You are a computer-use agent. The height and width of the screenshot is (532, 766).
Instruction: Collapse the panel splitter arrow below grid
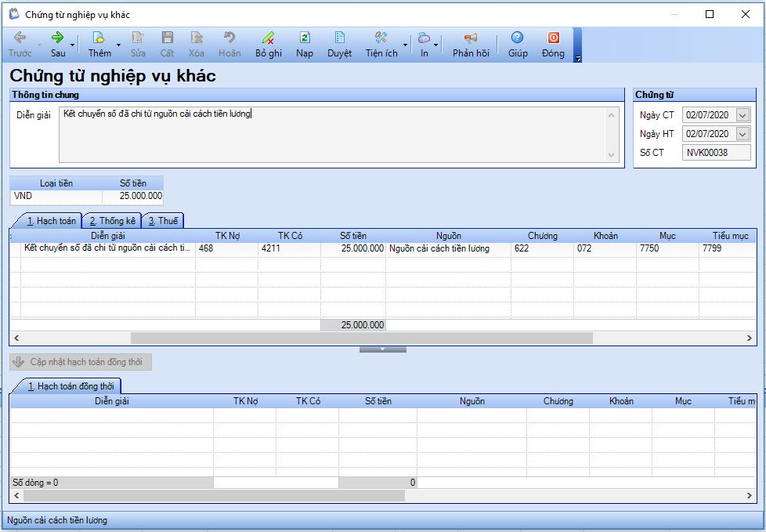tap(382, 349)
